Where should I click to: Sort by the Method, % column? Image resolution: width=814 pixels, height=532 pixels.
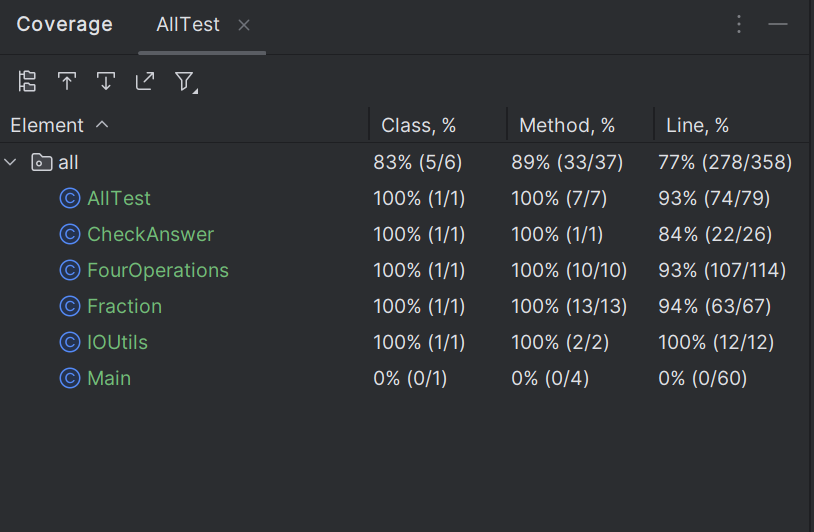click(x=567, y=126)
